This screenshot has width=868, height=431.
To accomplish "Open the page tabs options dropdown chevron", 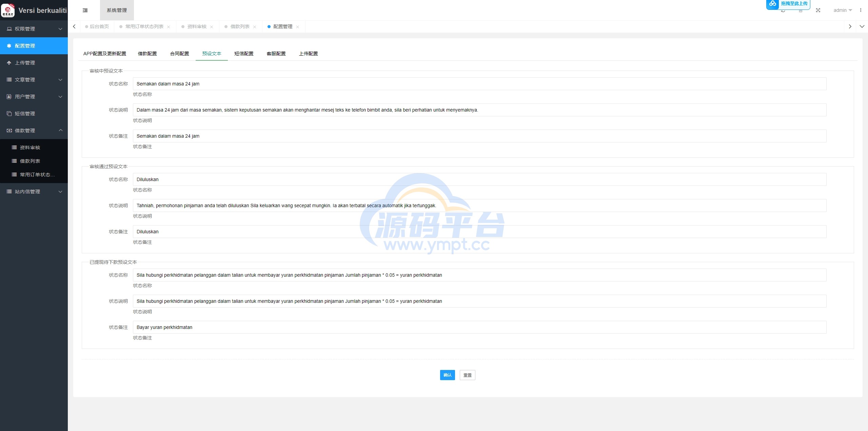I will [x=862, y=26].
